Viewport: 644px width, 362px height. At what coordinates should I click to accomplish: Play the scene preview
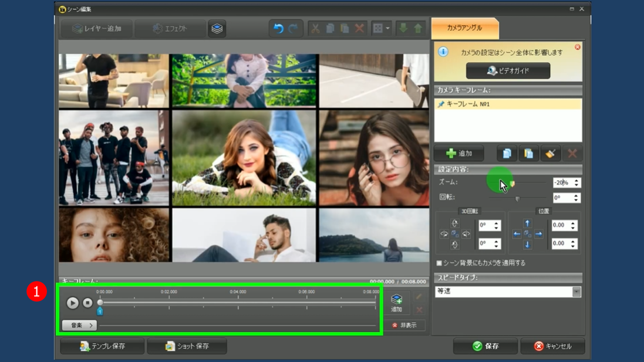click(x=72, y=303)
